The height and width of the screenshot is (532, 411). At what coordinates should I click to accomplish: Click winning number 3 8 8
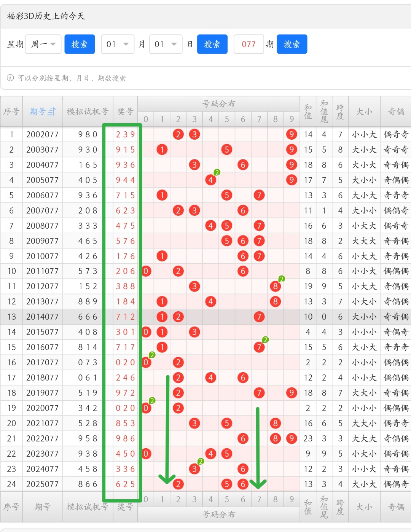click(x=125, y=286)
